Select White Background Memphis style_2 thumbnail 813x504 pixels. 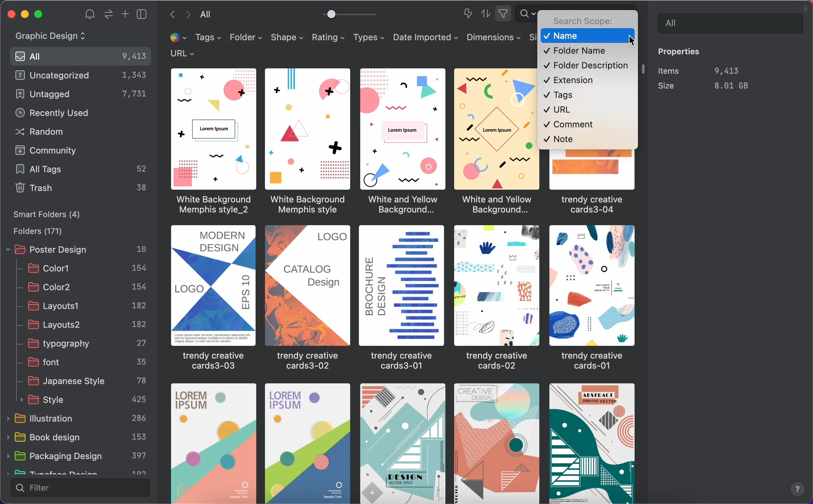click(x=213, y=129)
